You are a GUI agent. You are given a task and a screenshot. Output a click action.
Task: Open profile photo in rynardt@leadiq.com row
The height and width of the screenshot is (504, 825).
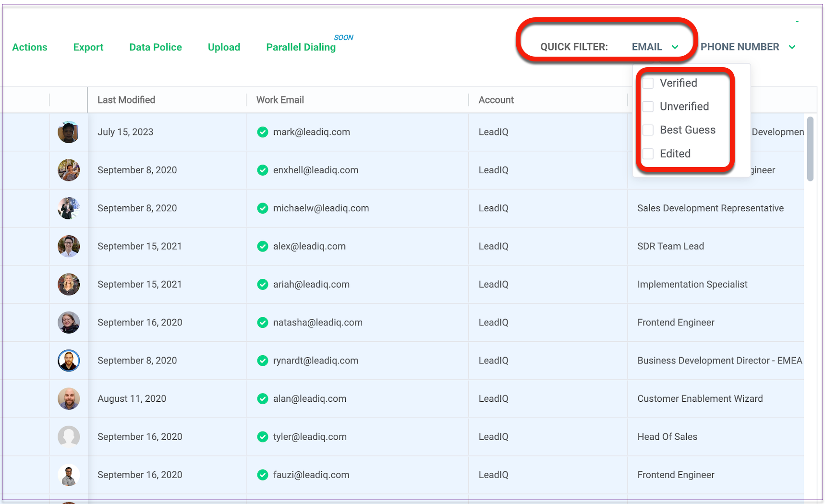click(x=69, y=360)
